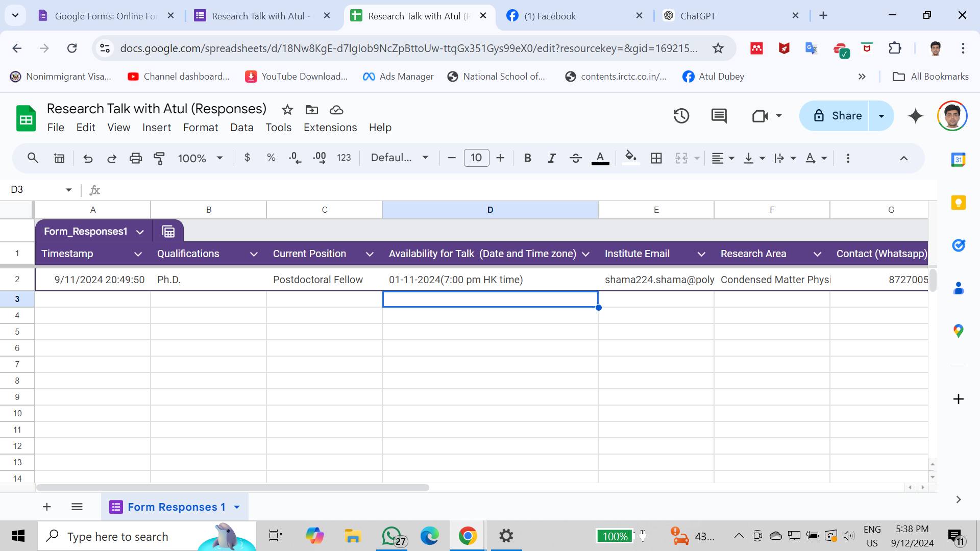Toggle bold formatting
This screenshot has height=551, width=980.
pyautogui.click(x=528, y=158)
